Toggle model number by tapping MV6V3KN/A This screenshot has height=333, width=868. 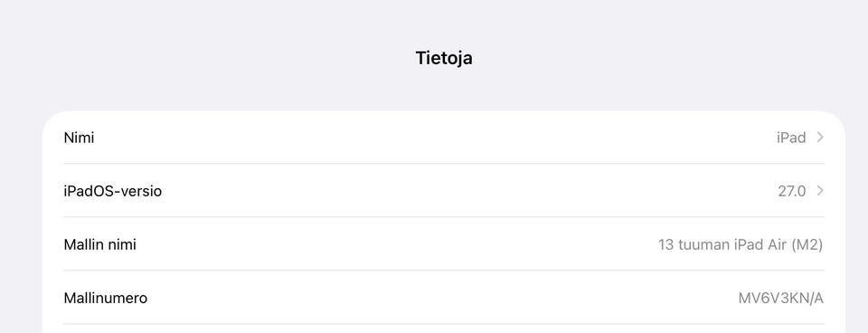(781, 298)
